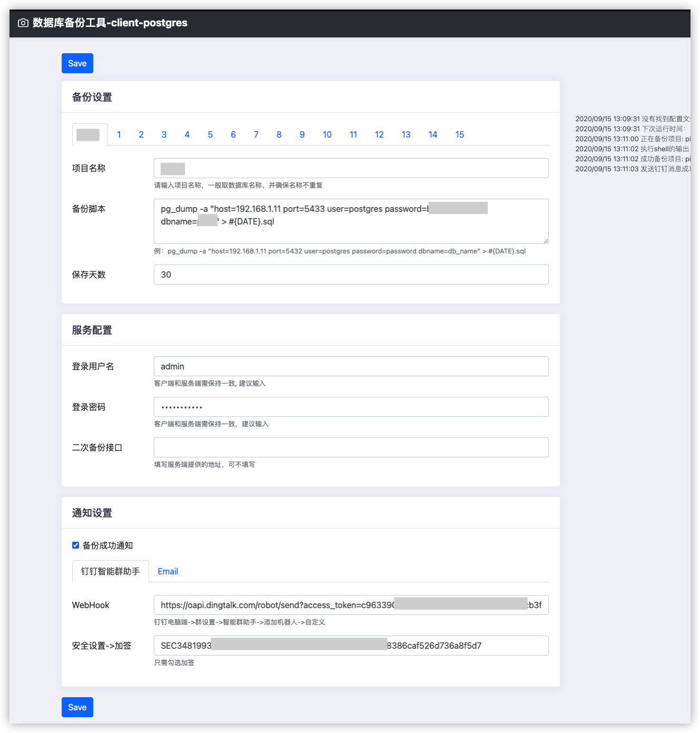The image size is (700, 733).
Task: Click the 通知设置 section heading
Action: tap(92, 513)
